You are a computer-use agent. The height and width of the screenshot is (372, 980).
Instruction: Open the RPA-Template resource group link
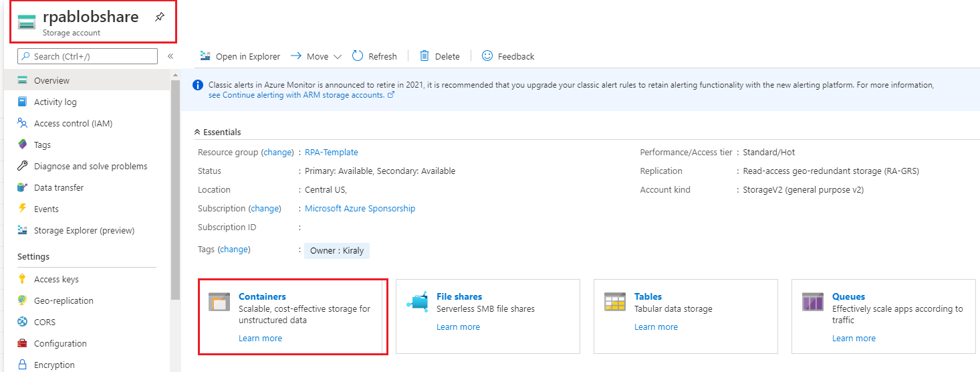331,152
